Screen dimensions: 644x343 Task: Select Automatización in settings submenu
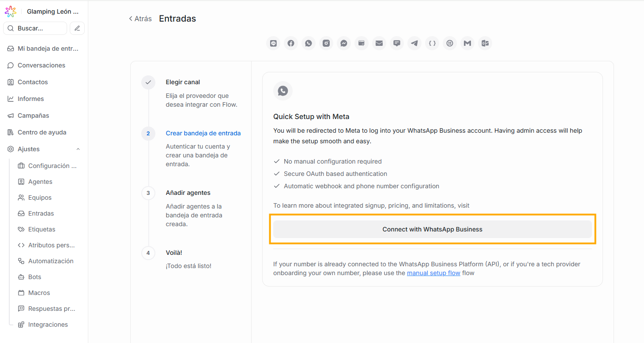(x=51, y=261)
